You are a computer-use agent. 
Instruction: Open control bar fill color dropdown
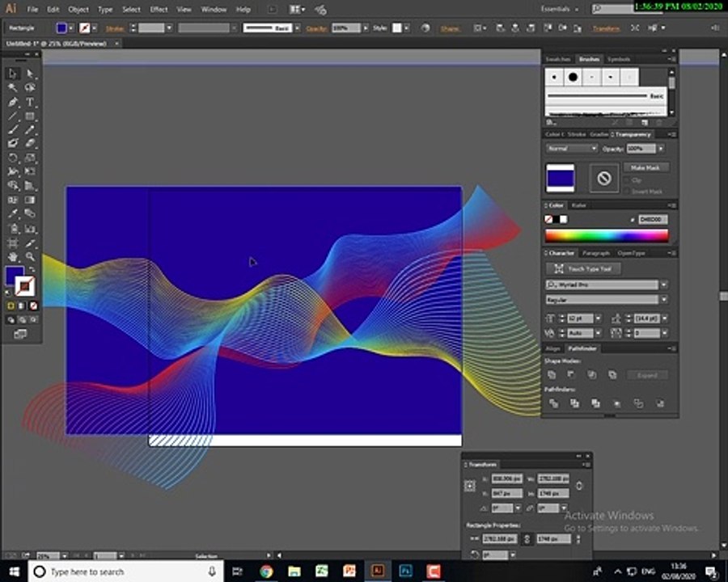[70, 28]
